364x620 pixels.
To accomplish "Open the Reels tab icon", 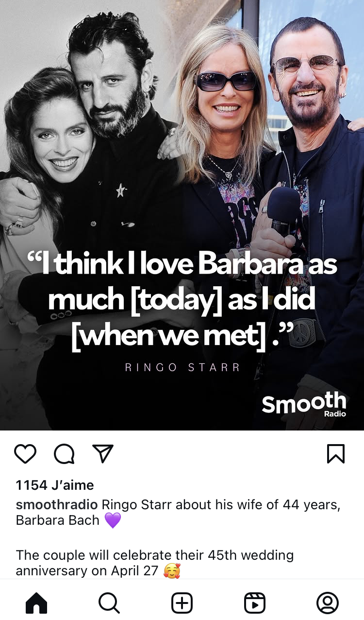I will [255, 603].
